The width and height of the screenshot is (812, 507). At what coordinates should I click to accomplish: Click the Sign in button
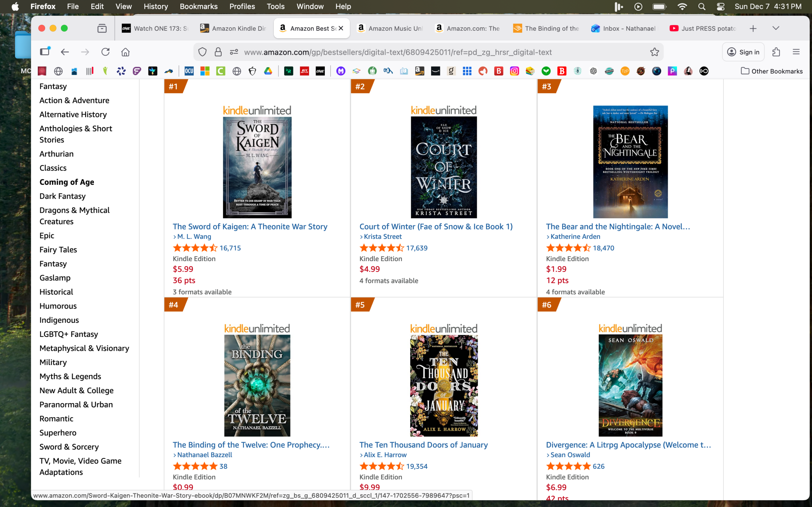[x=743, y=52]
